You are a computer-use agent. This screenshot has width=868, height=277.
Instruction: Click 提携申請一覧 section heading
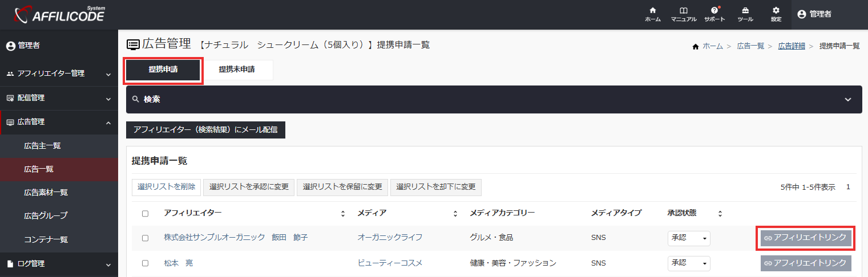click(159, 161)
